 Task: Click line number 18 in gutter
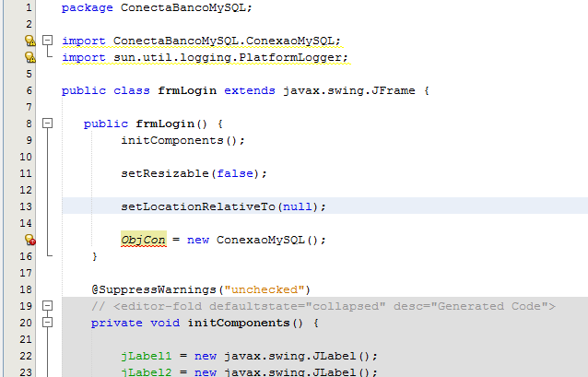click(x=26, y=289)
